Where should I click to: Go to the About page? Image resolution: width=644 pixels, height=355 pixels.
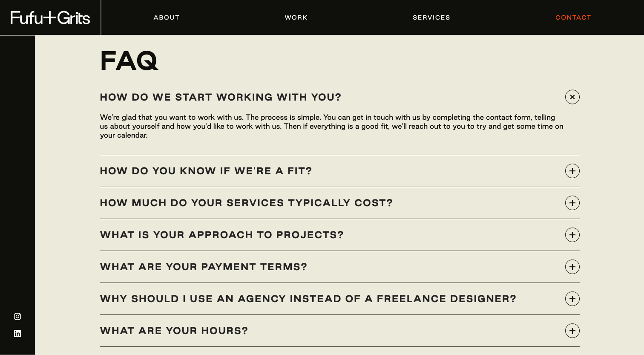pos(167,17)
